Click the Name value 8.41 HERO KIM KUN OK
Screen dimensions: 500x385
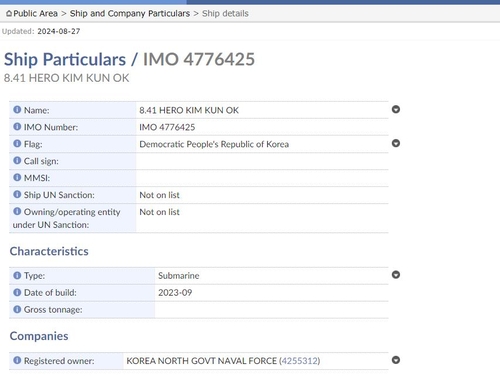point(189,110)
